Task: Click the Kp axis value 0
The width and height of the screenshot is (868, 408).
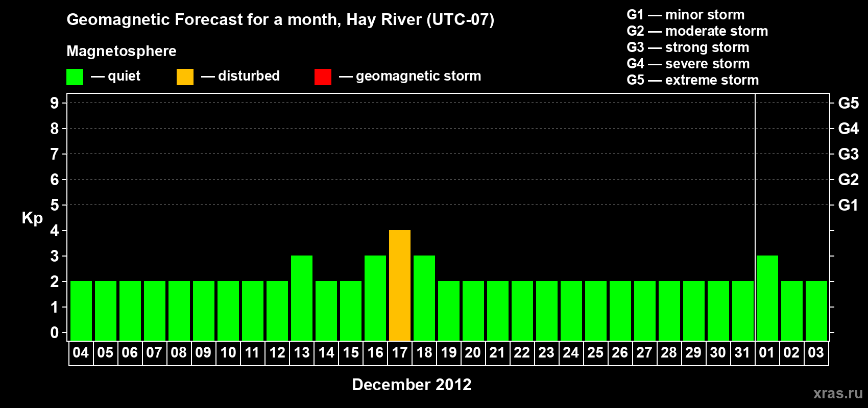Action: [54, 333]
